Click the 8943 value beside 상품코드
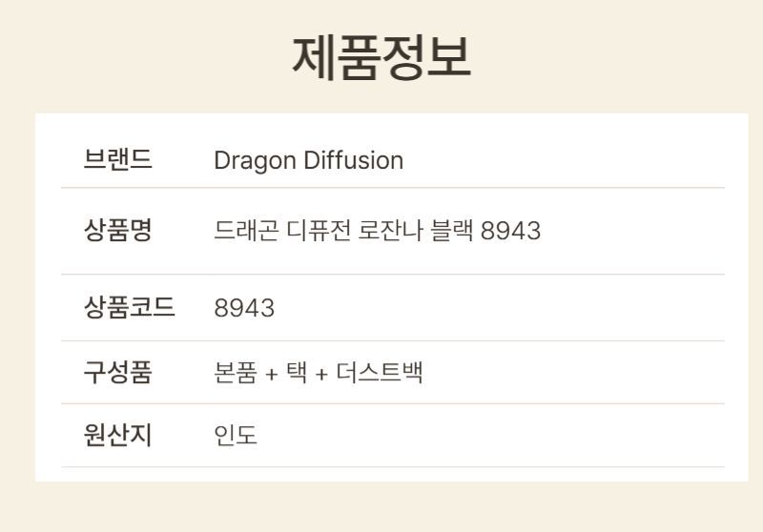The height and width of the screenshot is (532, 763). point(244,308)
